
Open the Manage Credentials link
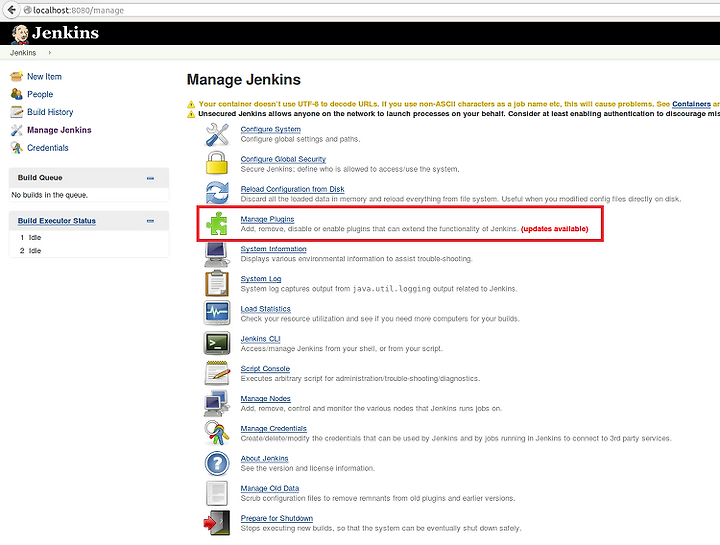click(273, 428)
